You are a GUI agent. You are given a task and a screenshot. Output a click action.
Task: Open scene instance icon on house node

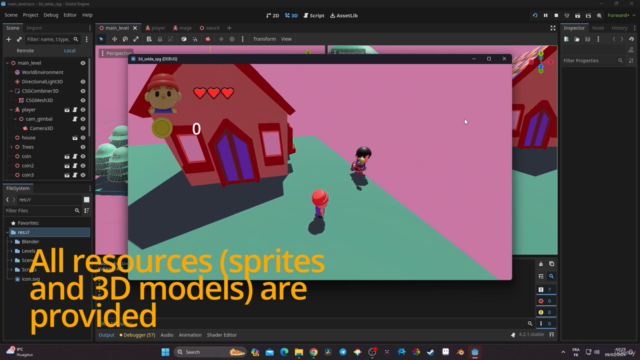click(x=75, y=138)
